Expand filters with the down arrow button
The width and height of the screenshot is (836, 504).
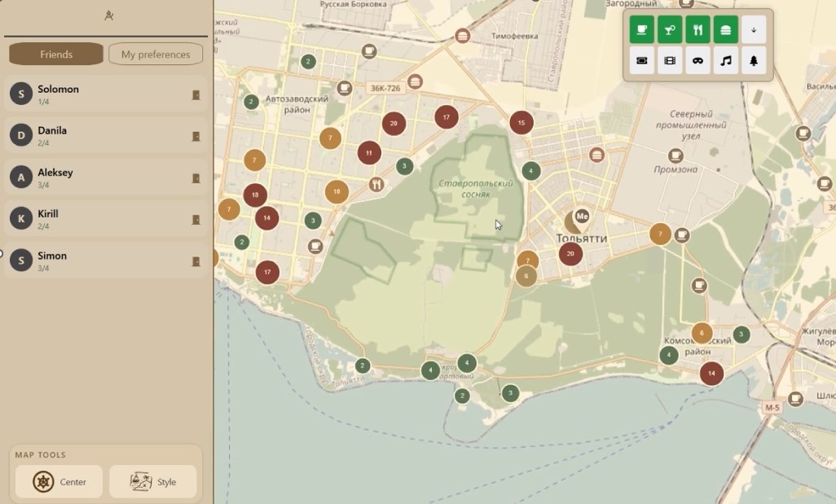click(754, 30)
